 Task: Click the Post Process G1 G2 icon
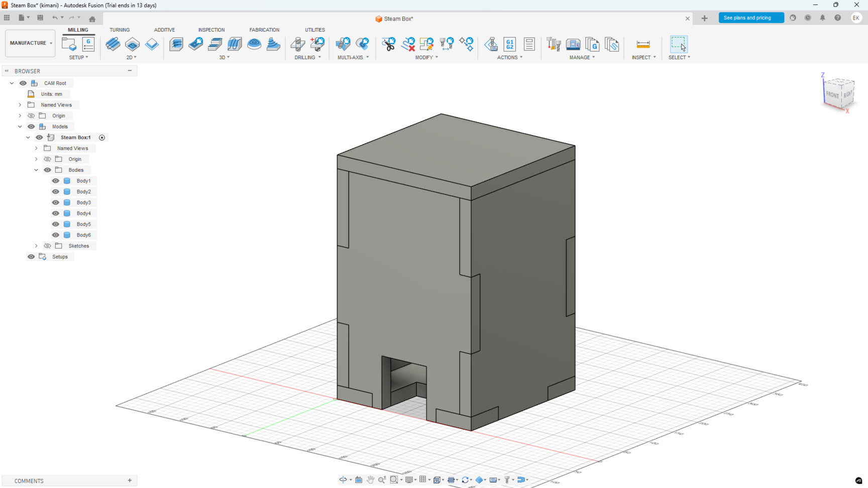510,44
